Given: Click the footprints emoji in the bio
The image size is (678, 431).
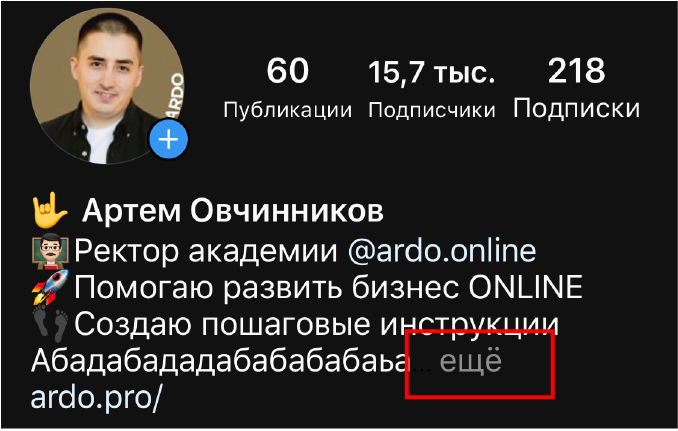Looking at the screenshot, I should [50, 323].
